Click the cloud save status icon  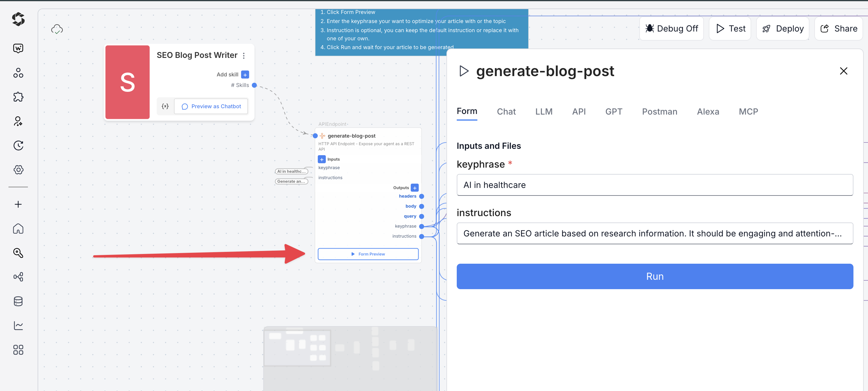(x=57, y=29)
